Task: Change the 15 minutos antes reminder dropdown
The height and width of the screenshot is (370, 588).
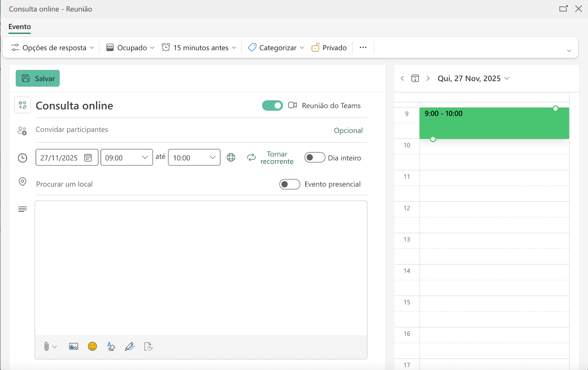Action: 199,47
